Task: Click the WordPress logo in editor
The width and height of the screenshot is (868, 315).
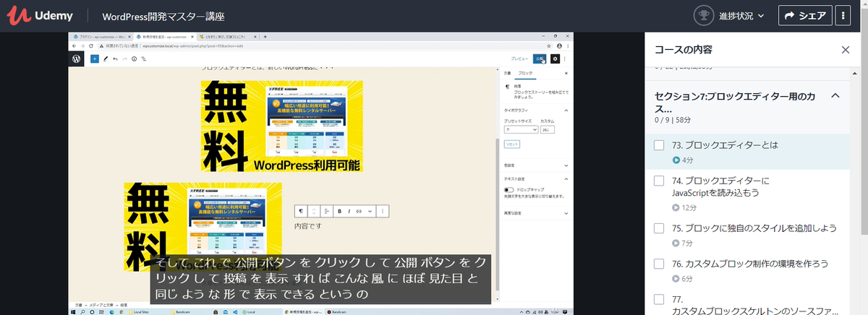Action: coord(76,59)
